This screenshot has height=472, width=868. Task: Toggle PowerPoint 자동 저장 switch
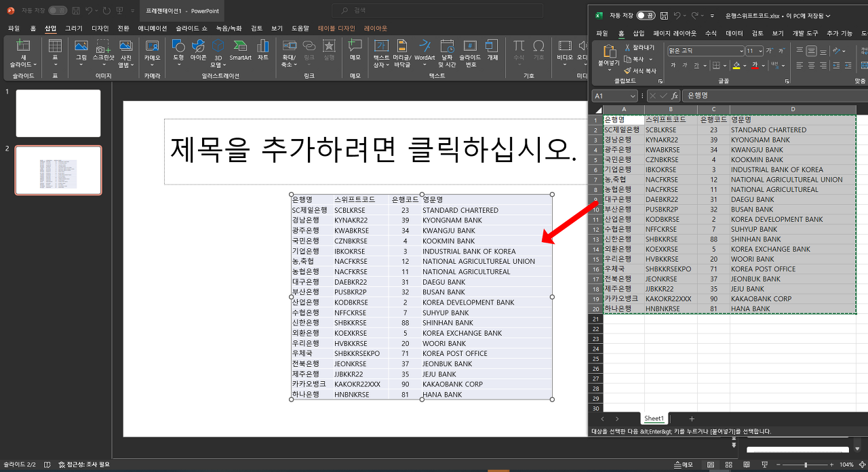(x=57, y=10)
